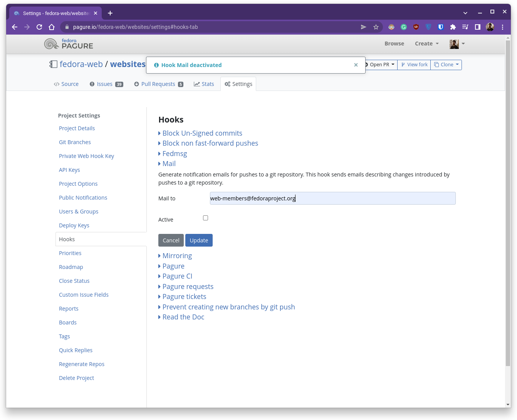Open Public Notifications settings
The height and width of the screenshot is (420, 517).
pos(83,198)
